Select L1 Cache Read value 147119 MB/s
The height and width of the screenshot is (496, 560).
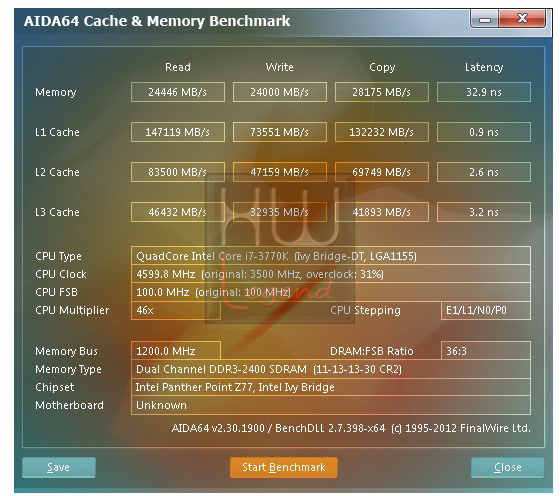click(x=178, y=132)
